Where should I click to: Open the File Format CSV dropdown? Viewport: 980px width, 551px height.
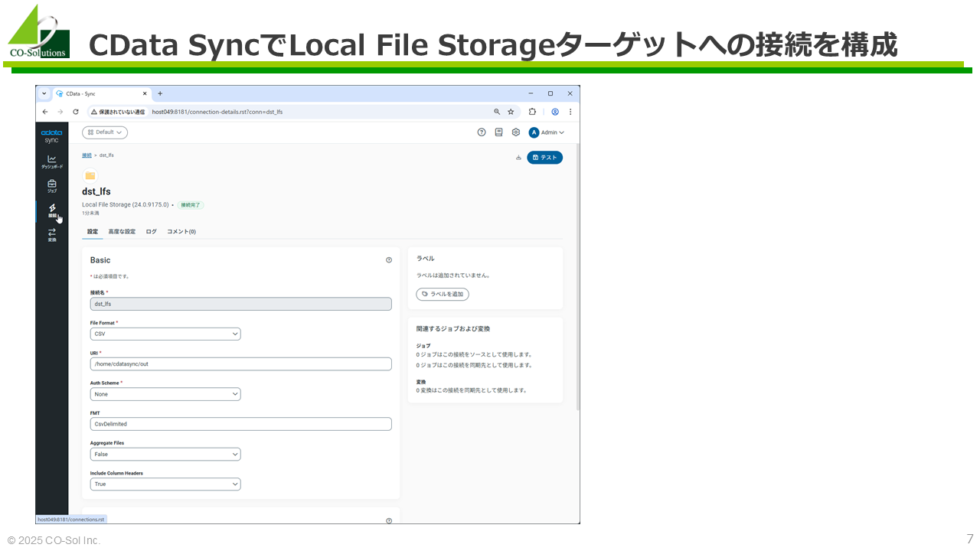pyautogui.click(x=165, y=334)
